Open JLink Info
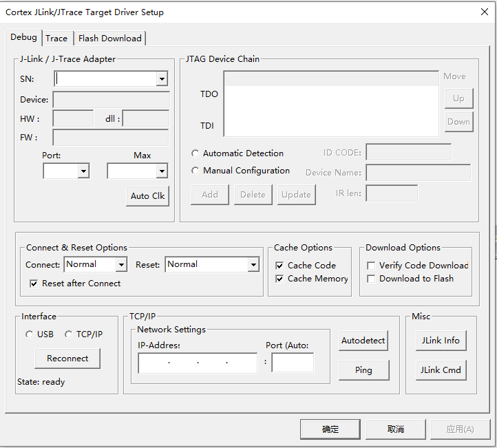497x448 pixels. click(441, 341)
